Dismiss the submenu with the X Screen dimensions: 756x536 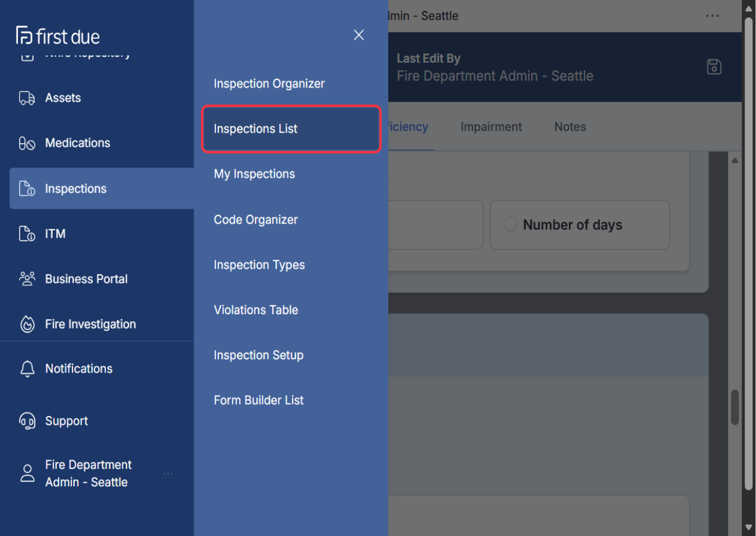click(x=359, y=35)
